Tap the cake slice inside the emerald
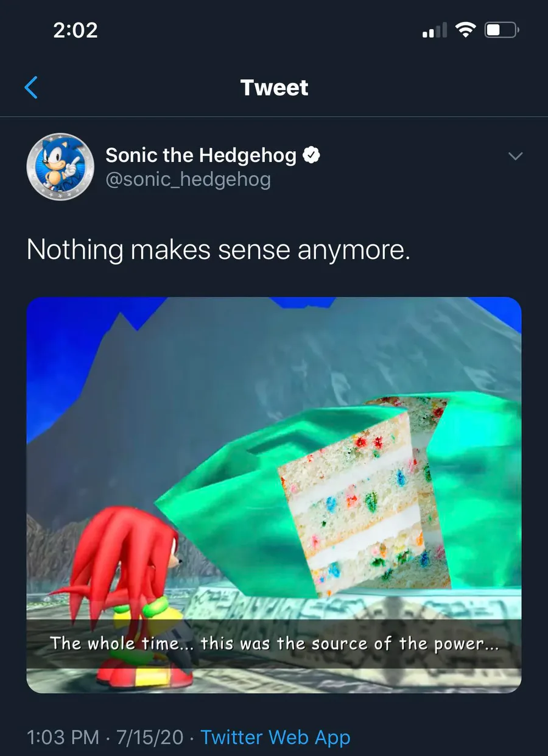The image size is (548, 756). pyautogui.click(x=364, y=495)
